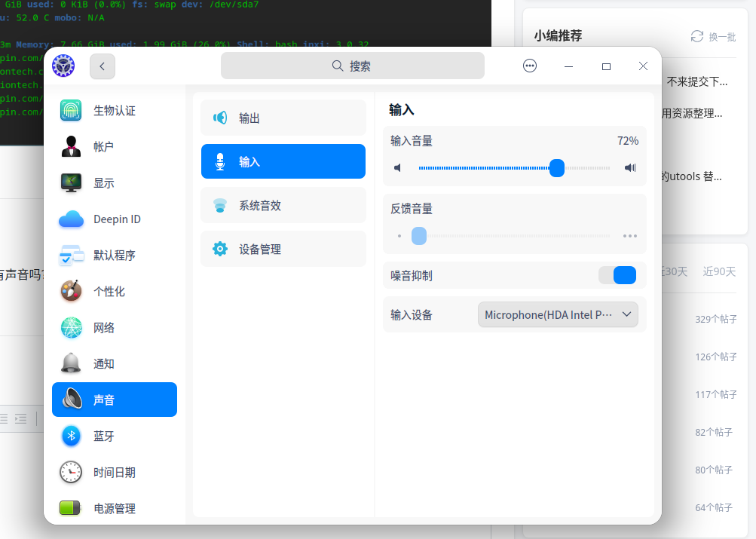Open the 设备管理 device management page
The image size is (756, 539).
point(283,249)
